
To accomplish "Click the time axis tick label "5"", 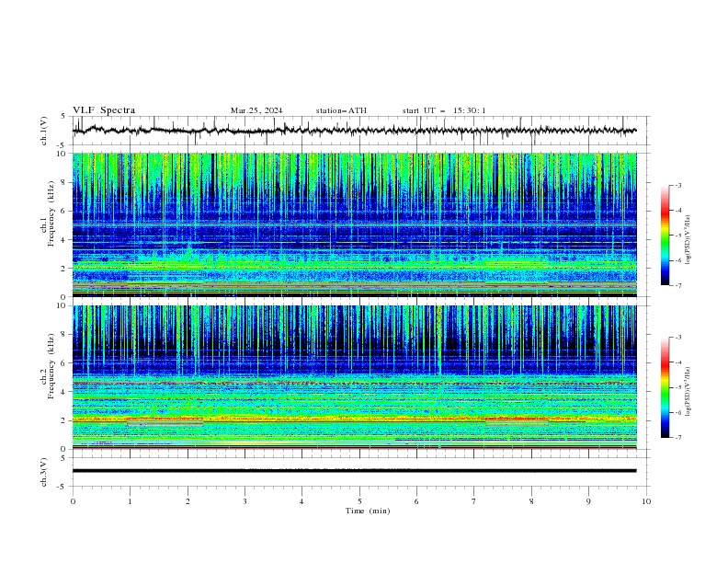I will click(359, 501).
